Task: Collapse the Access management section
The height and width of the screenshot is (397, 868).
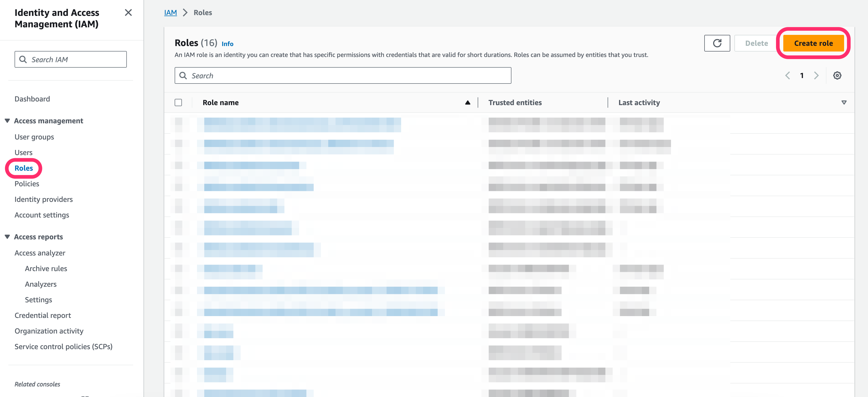Action: tap(7, 121)
